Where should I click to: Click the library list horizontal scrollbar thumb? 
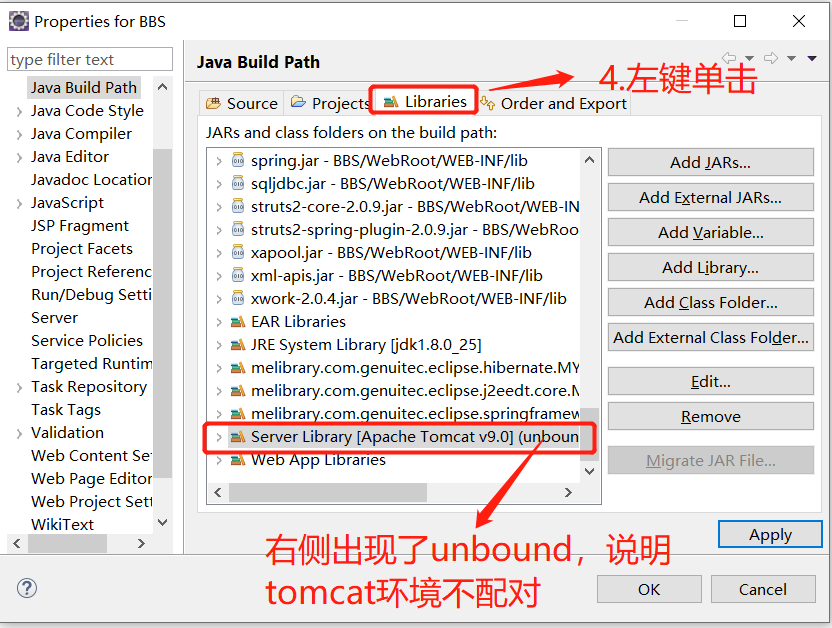tap(327, 492)
